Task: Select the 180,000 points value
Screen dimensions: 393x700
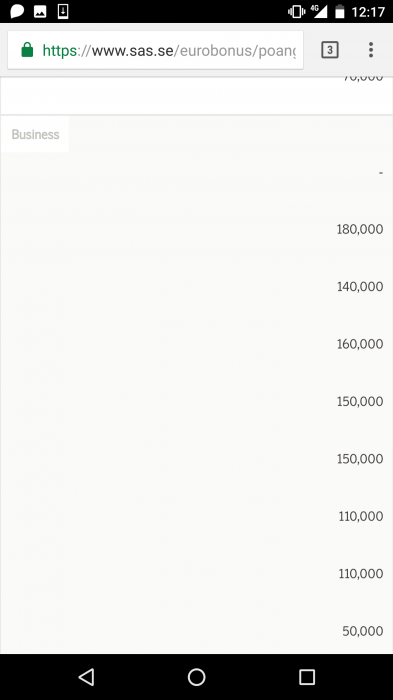Action: click(360, 229)
